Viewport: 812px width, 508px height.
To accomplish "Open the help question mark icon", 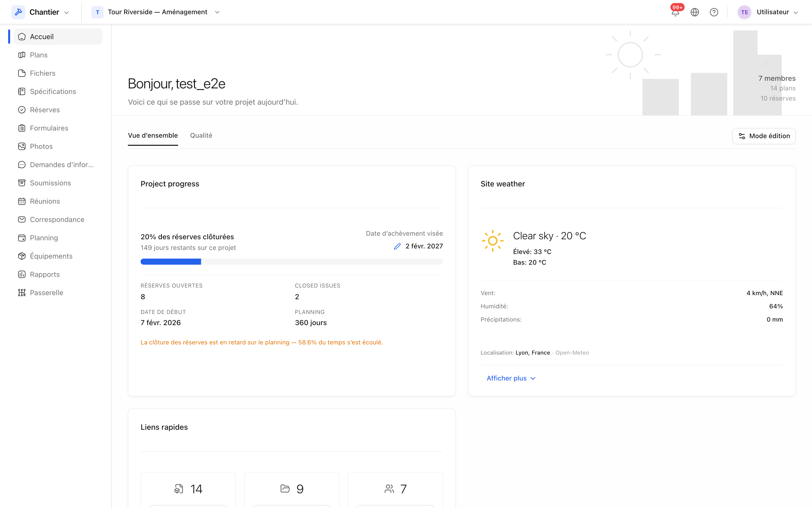I will click(x=714, y=12).
